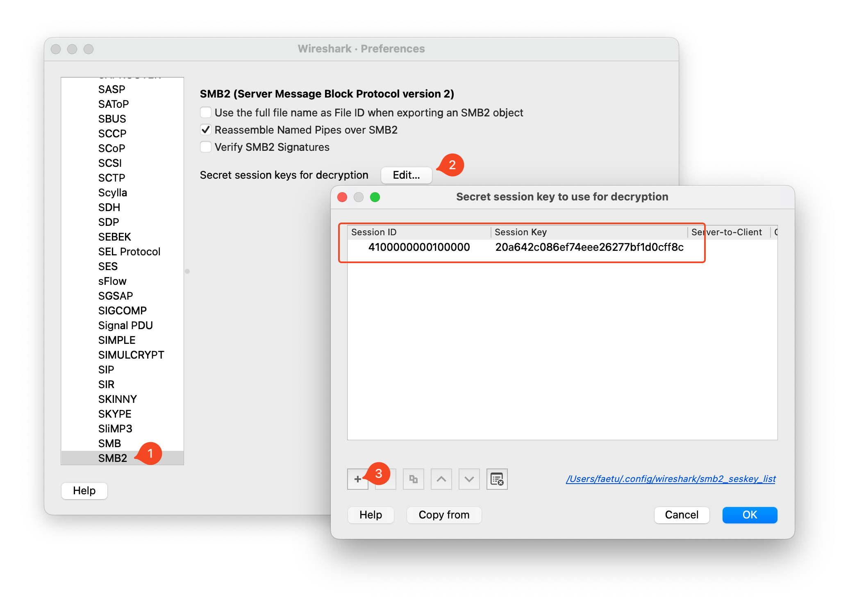Select SGSAP in the protocol list
This screenshot has height=616, width=857.
point(122,295)
